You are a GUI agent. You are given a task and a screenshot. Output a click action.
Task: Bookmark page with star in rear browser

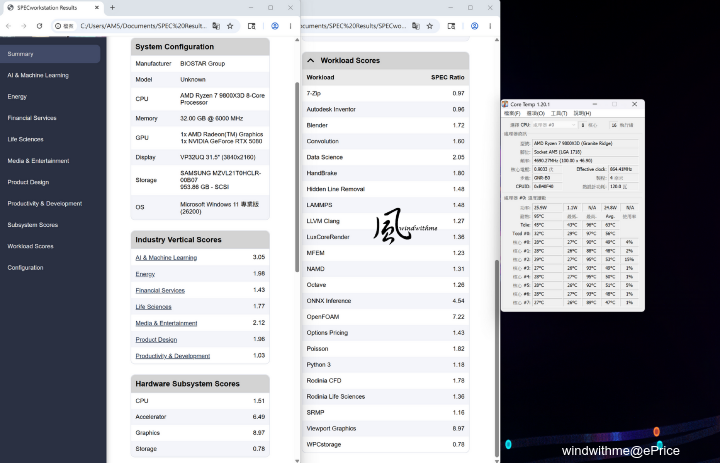(x=430, y=26)
